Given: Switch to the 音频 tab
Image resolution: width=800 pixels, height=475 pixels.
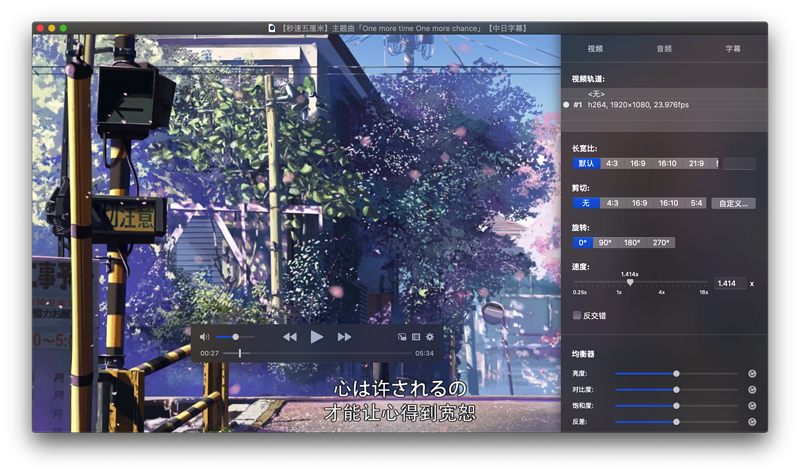Looking at the screenshot, I should click(664, 48).
